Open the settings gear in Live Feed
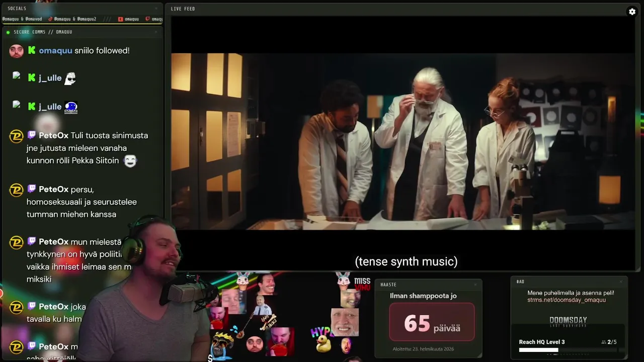The width and height of the screenshot is (644, 362). pos(632,12)
